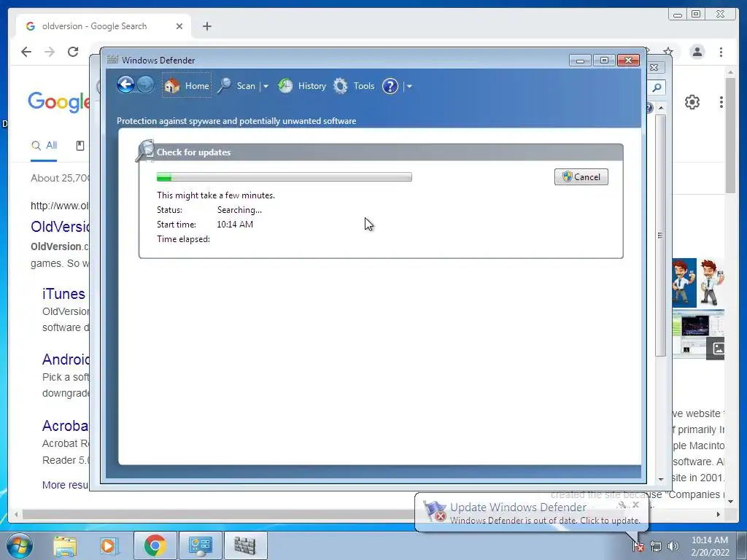
Task: Close the oldversion Google Search tab
Action: [x=179, y=26]
